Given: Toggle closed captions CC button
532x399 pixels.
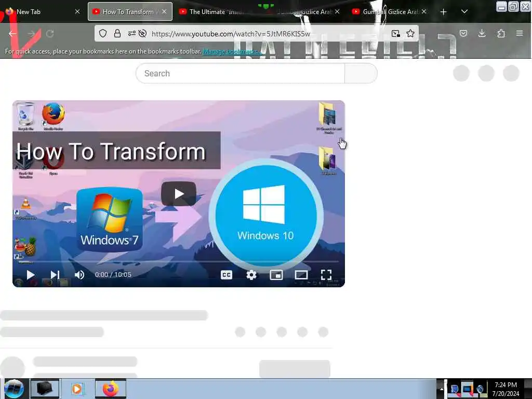Looking at the screenshot, I should point(227,274).
